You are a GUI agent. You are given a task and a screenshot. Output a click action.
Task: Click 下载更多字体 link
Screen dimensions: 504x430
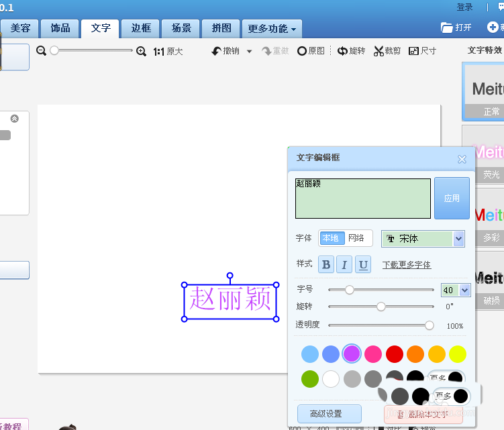coord(406,265)
